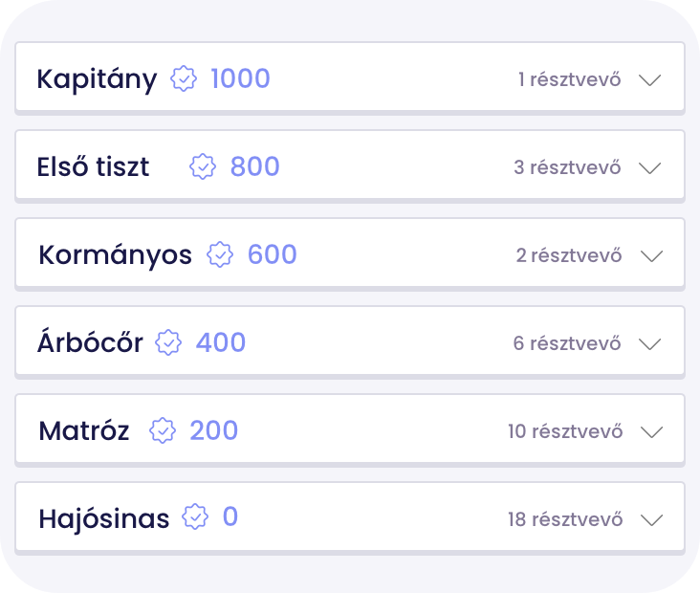
Task: Click the 800 points value
Action: coord(255,166)
